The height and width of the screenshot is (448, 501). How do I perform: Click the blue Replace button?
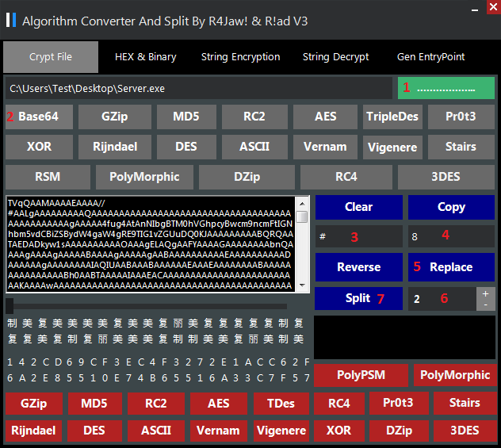[451, 267]
